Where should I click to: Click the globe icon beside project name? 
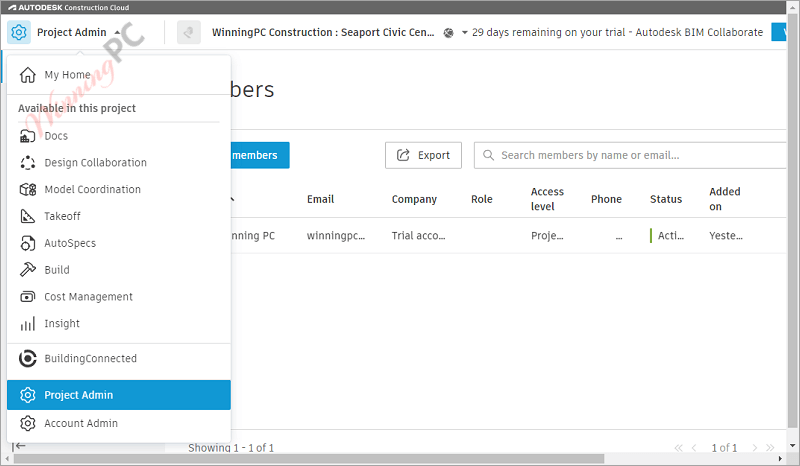448,33
